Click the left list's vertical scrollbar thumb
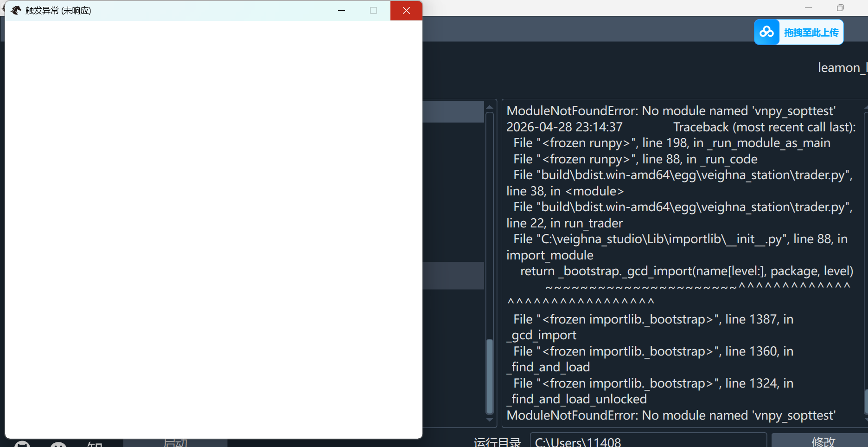The height and width of the screenshot is (447, 868). (x=490, y=376)
